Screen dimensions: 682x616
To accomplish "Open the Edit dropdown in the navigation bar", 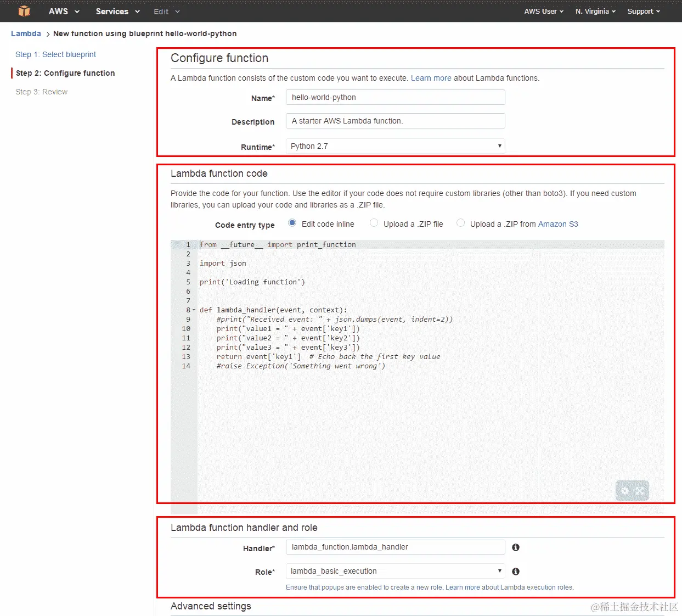I will click(167, 11).
